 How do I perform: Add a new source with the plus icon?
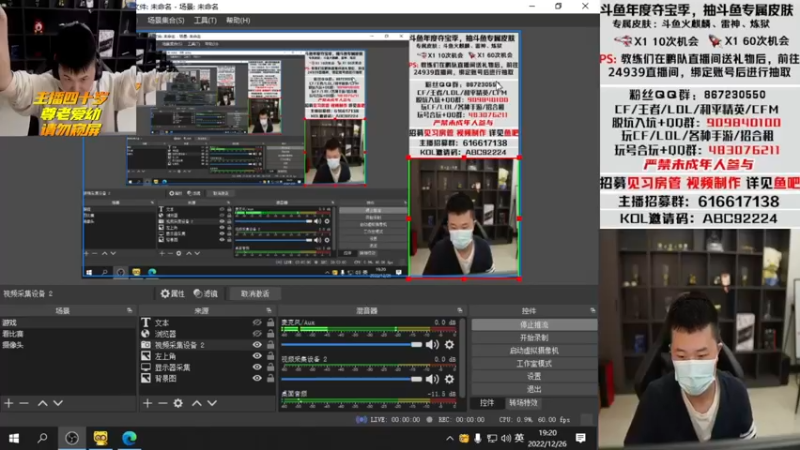[x=147, y=403]
